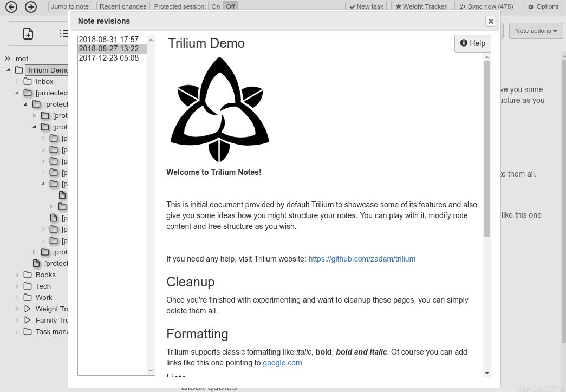Click the Cleanup heading

pyautogui.click(x=191, y=282)
